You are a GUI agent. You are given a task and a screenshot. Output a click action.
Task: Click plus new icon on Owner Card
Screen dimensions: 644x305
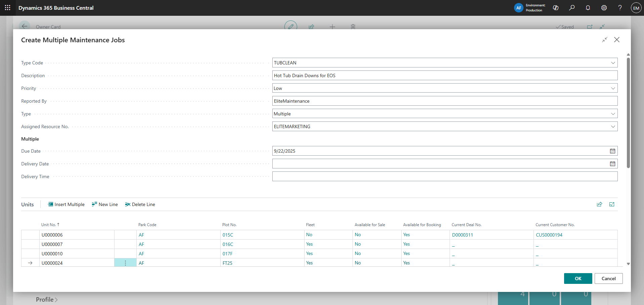coord(332,27)
